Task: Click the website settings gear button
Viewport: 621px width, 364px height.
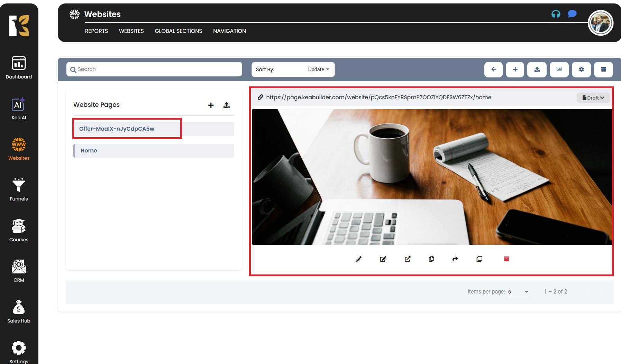Action: [581, 69]
